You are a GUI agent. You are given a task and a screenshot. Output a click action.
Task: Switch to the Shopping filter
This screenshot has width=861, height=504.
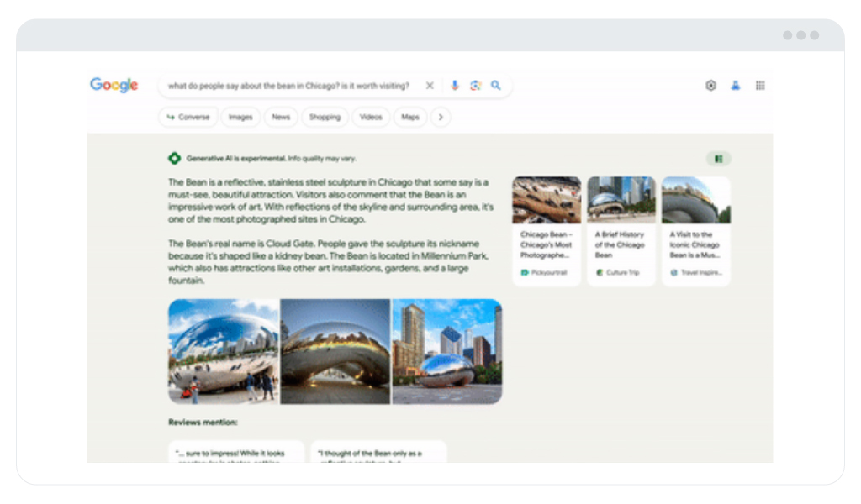point(325,117)
